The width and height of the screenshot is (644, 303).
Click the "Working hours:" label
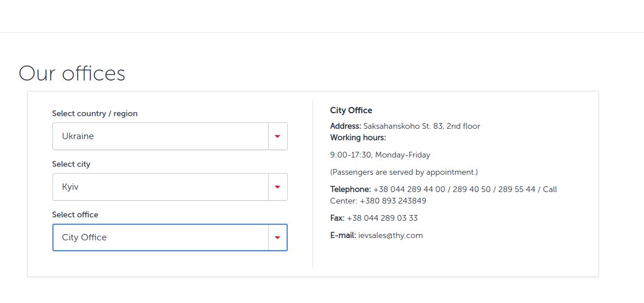coord(358,138)
